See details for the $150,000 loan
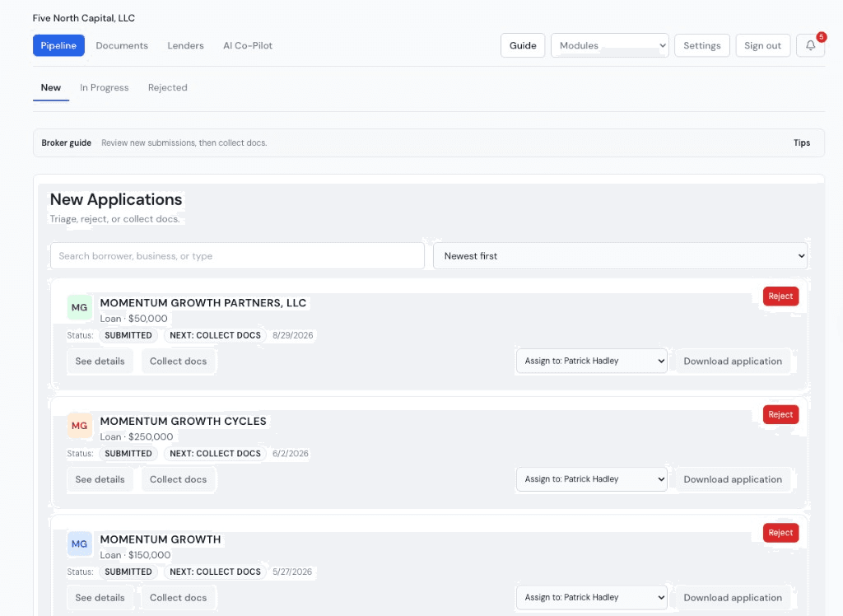 click(x=100, y=598)
